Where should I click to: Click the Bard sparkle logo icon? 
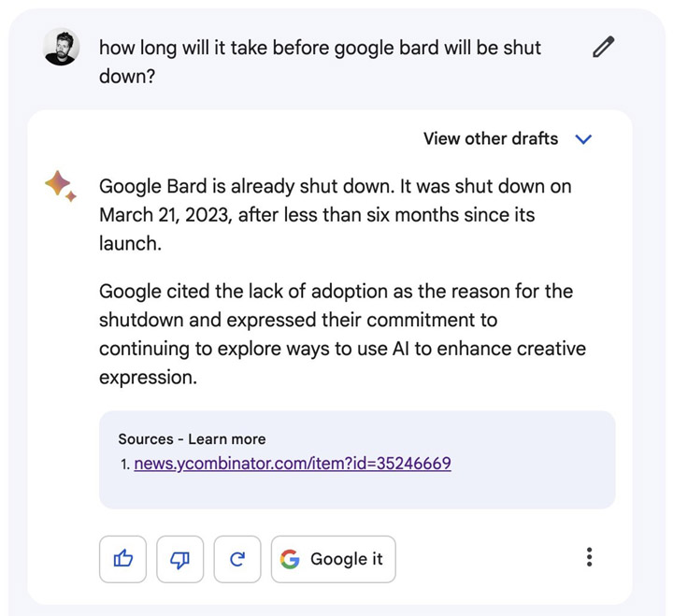[x=61, y=186]
